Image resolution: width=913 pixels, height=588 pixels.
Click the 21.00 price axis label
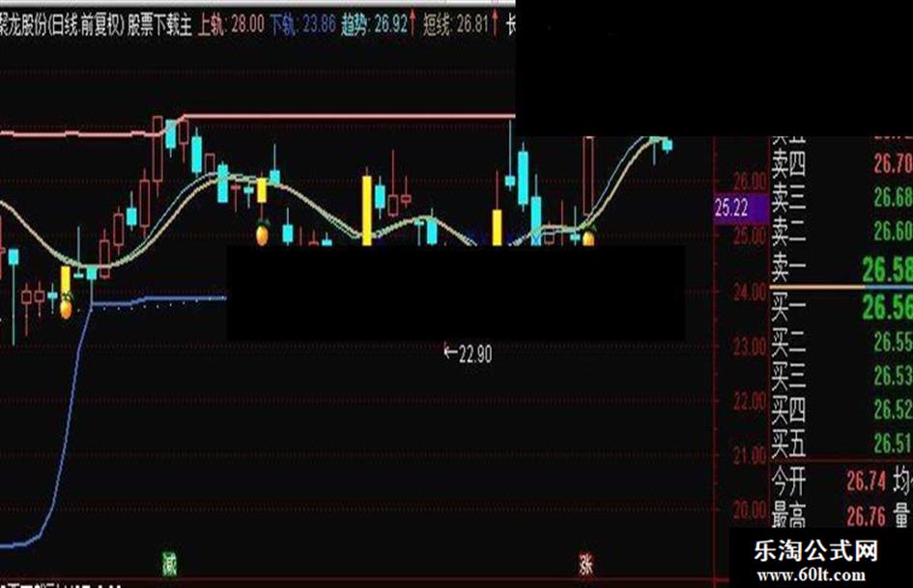click(750, 456)
